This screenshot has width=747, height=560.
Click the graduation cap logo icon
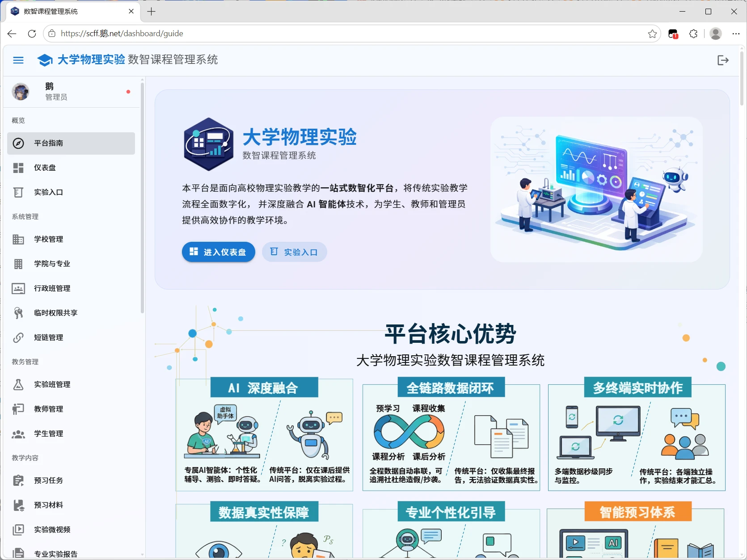click(45, 60)
